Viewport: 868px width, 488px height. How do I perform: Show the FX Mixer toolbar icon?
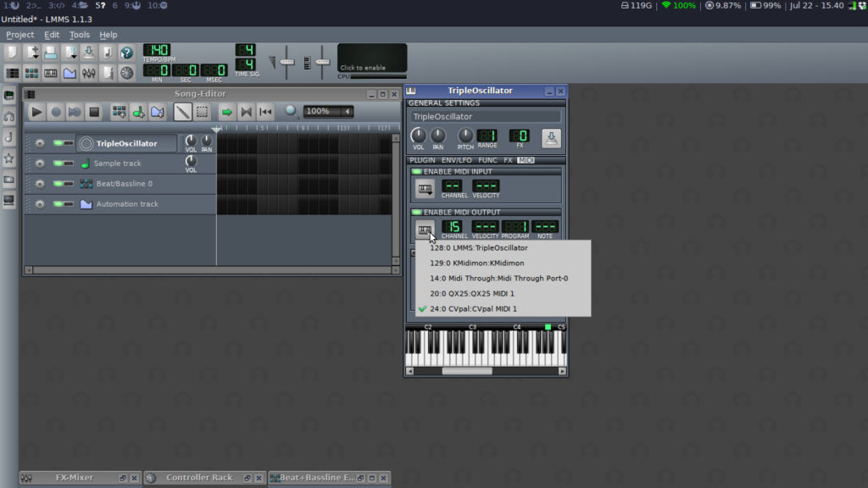point(88,73)
